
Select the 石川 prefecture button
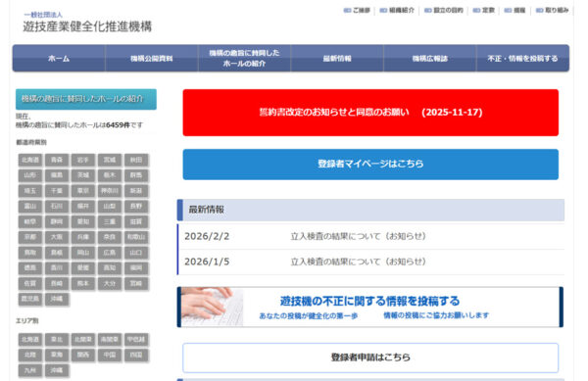tap(57, 207)
